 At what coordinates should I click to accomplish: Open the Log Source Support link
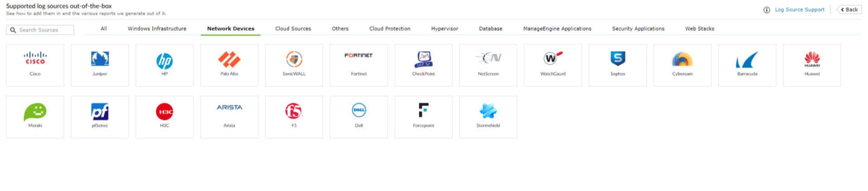tap(800, 10)
